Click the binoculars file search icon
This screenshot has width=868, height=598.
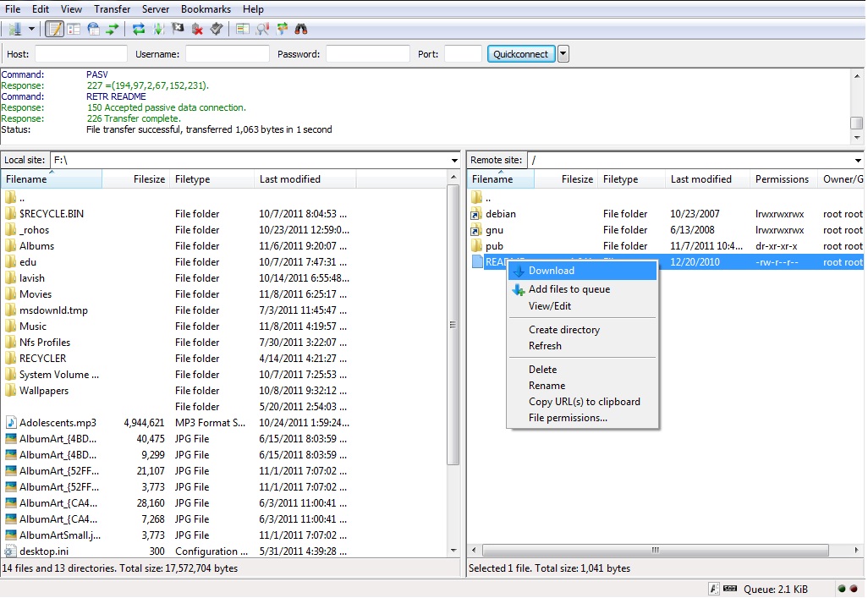300,29
